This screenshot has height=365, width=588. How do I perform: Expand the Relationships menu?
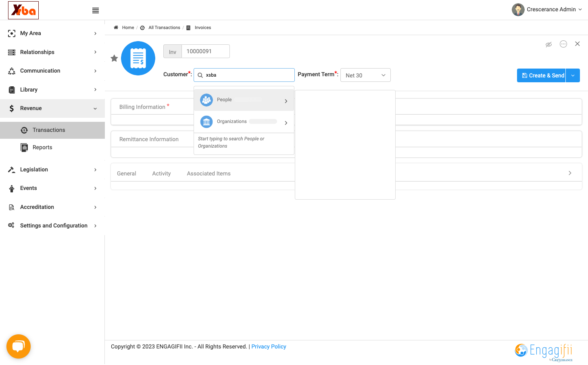(x=52, y=52)
